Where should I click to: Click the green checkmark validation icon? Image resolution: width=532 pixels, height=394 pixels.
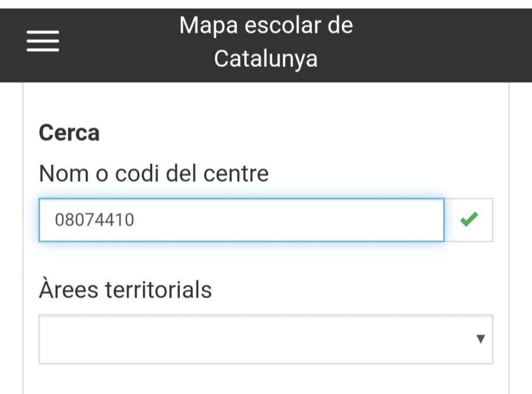click(469, 220)
